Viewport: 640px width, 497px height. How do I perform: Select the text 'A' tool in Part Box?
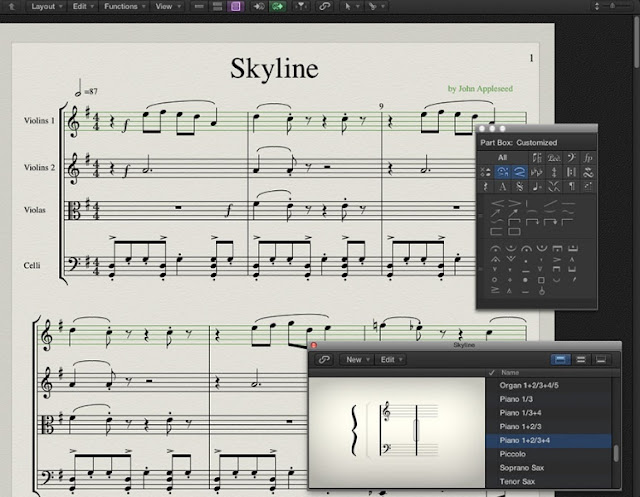(x=502, y=186)
